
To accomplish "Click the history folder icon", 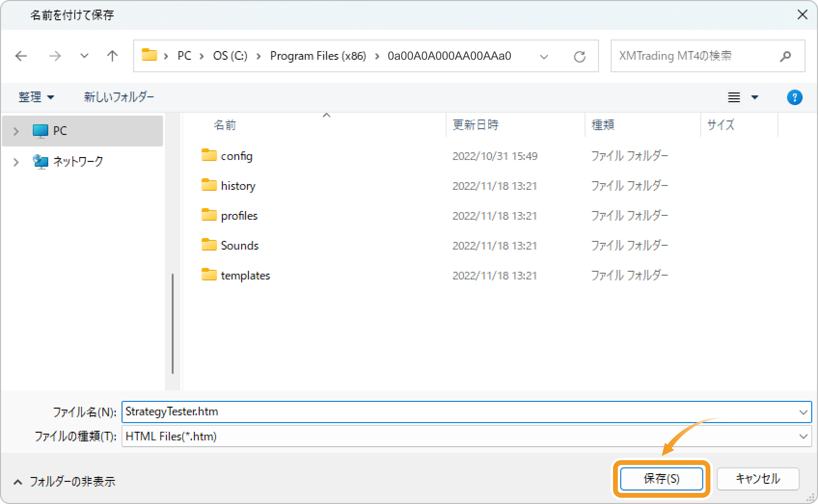I will 209,185.
